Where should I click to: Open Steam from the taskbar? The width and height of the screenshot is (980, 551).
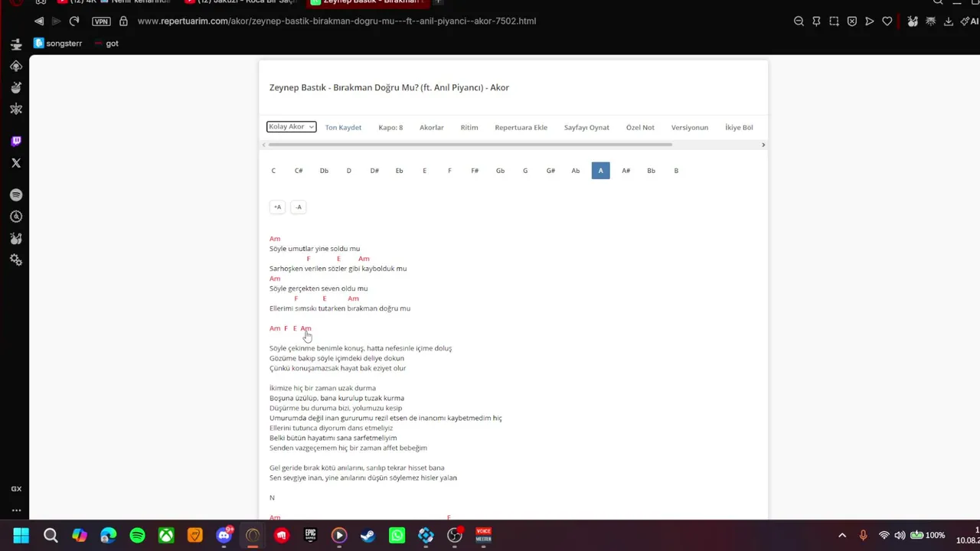[367, 536]
